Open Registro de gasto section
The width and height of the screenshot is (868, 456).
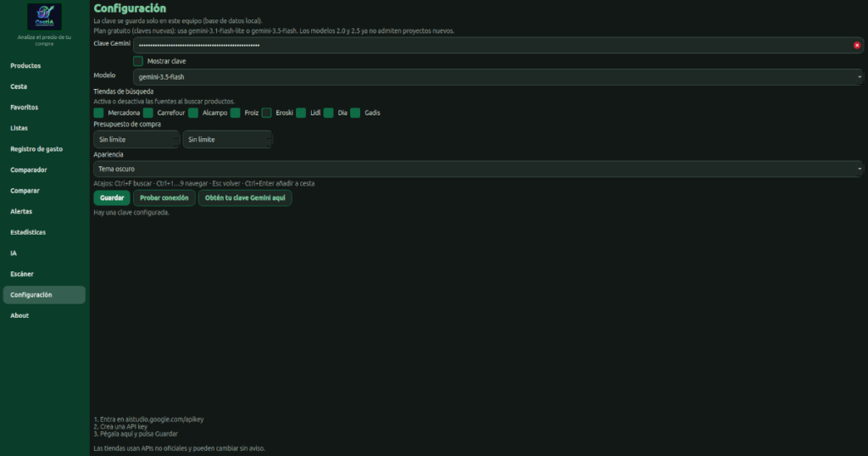[44, 149]
